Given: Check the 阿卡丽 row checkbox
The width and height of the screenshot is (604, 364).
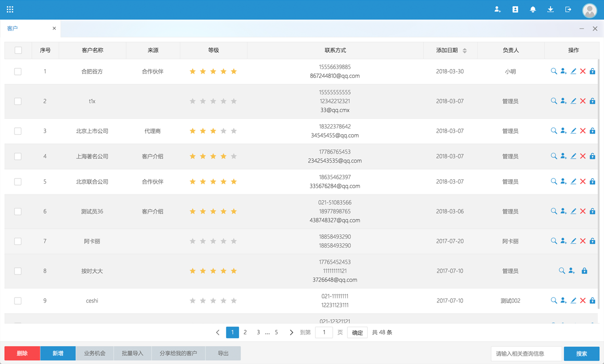Looking at the screenshot, I should pos(18,241).
